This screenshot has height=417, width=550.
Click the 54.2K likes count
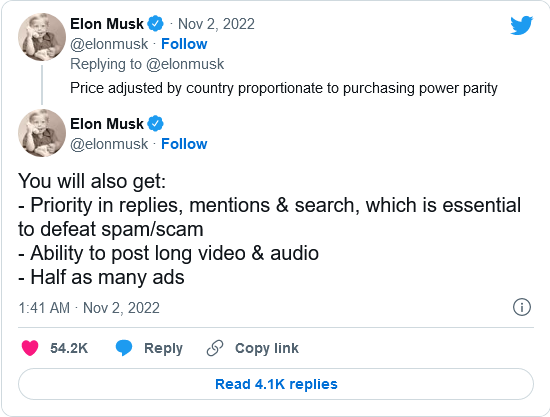(x=69, y=348)
